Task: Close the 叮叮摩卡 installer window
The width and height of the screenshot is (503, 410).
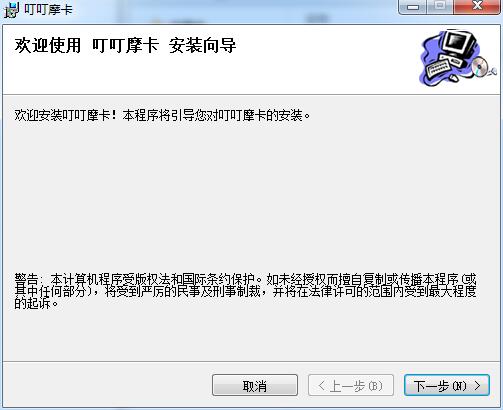Action: 477,7
